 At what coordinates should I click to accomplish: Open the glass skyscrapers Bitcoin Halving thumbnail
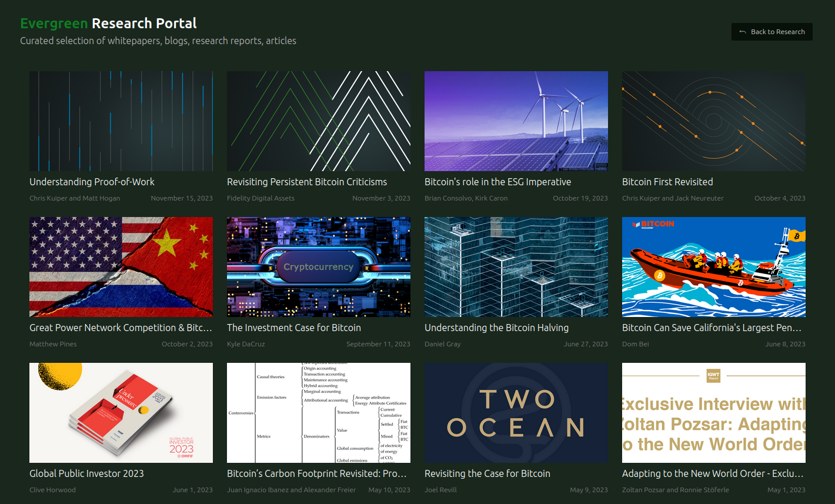516,267
